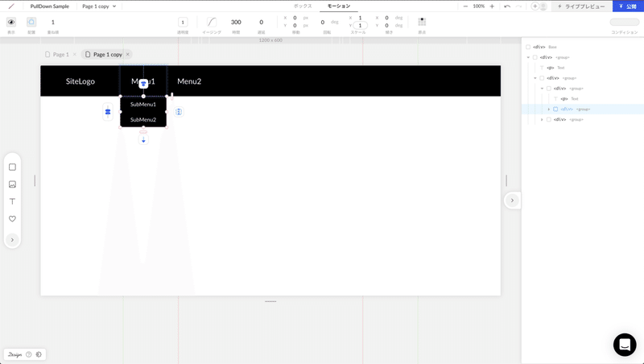Click the first group div box icon
The image size is (644, 364).
click(535, 57)
